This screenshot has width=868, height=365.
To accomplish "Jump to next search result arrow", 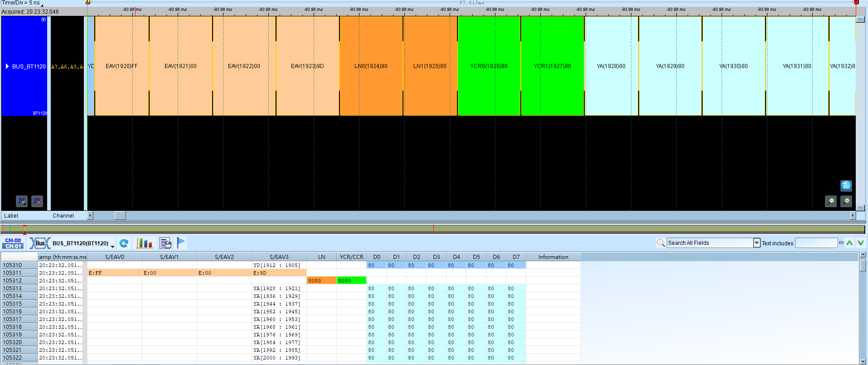I will pos(861,243).
